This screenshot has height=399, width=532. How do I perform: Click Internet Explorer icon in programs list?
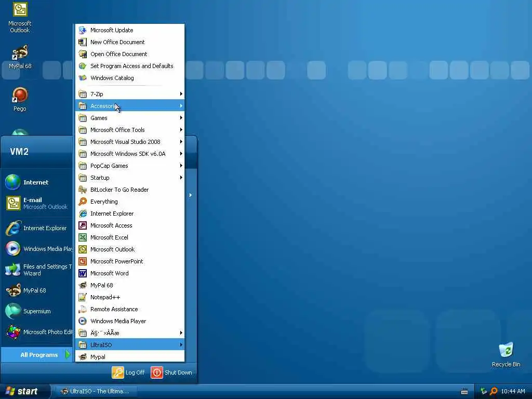[x=83, y=214]
